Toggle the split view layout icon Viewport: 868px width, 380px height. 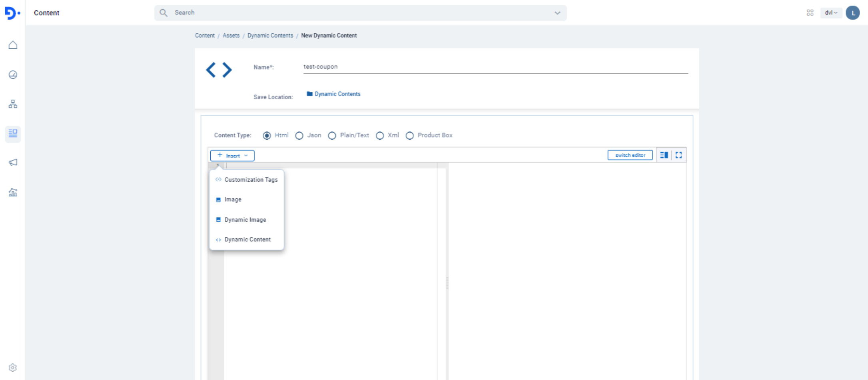coord(664,155)
